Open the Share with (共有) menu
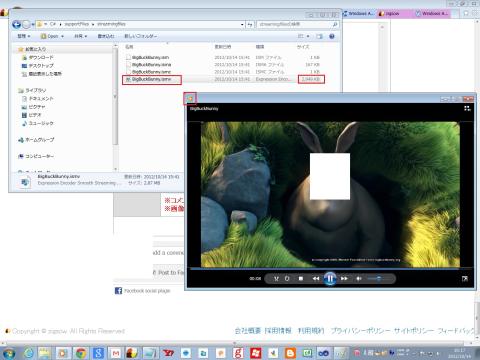 80,36
